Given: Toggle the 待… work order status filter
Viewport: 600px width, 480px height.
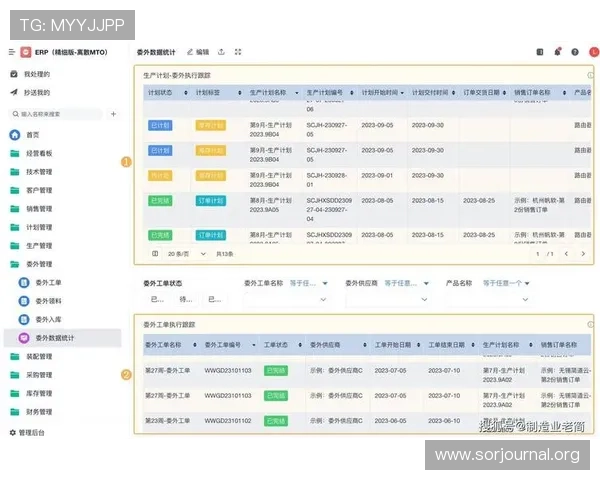Looking at the screenshot, I should pyautogui.click(x=186, y=299).
